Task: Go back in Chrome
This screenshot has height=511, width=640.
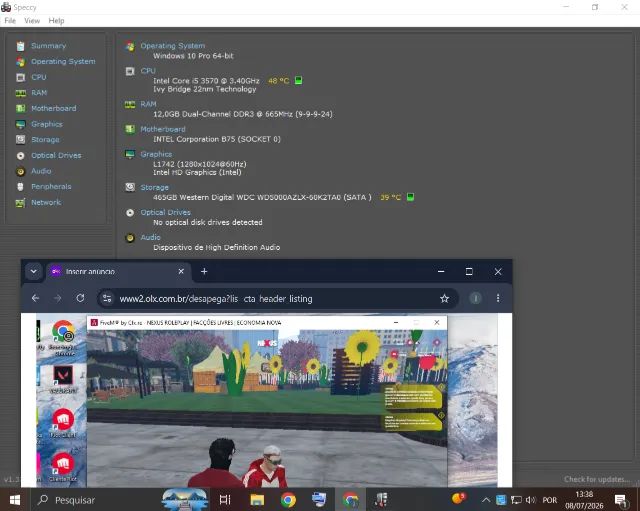Action: [35, 298]
